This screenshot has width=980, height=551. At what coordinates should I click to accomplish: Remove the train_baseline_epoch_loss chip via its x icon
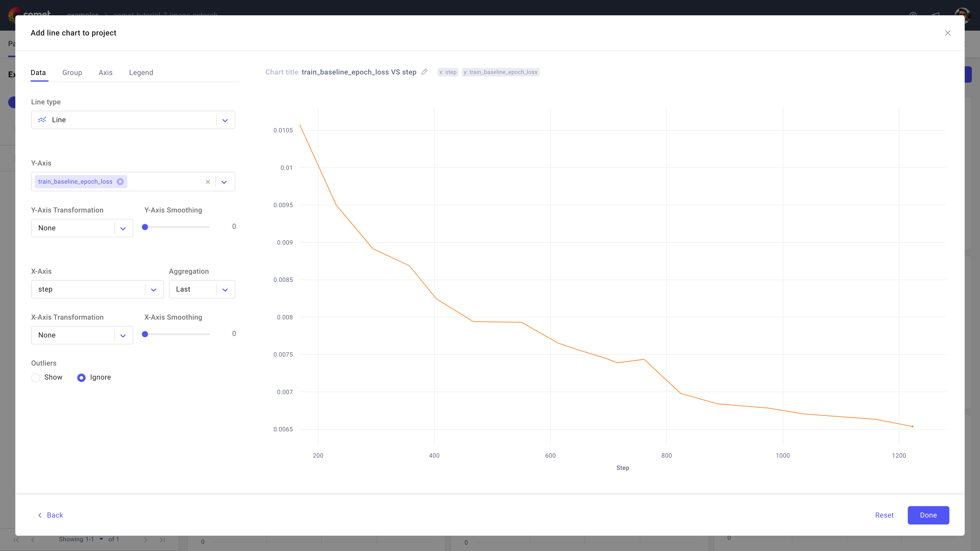coord(120,181)
